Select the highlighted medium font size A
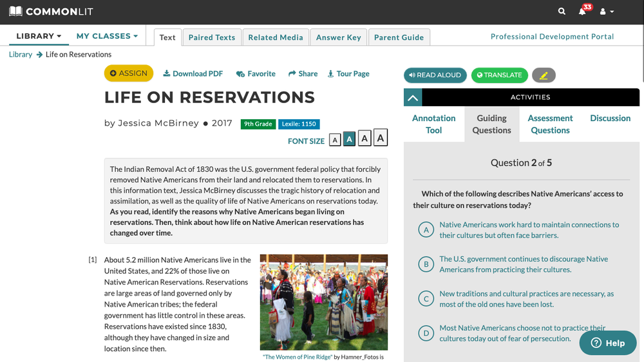 point(349,139)
